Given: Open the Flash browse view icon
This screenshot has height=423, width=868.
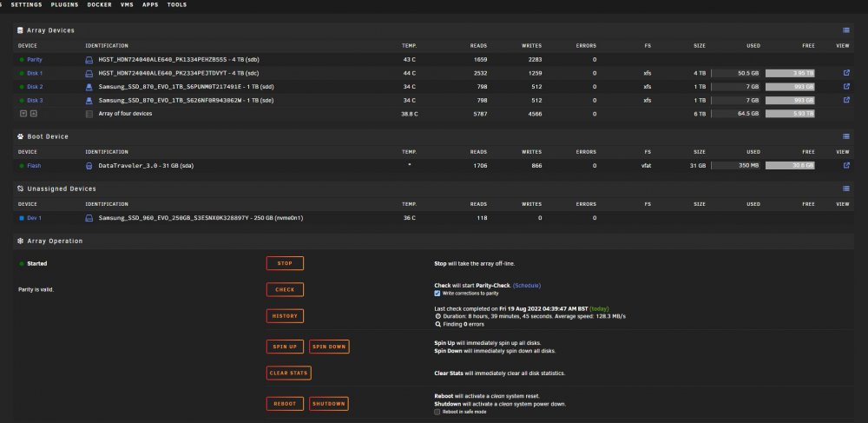Looking at the screenshot, I should 845,166.
